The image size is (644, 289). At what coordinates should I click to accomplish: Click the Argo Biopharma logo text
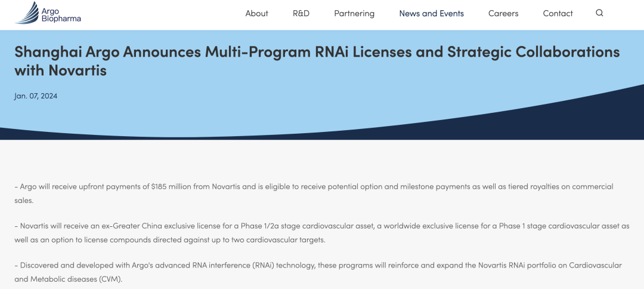(61, 14)
